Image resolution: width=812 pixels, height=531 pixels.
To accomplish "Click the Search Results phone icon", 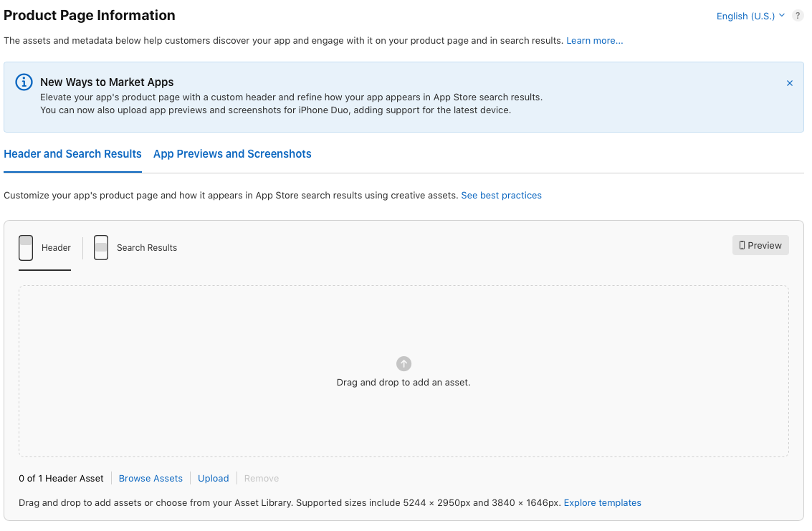I will click(x=101, y=248).
